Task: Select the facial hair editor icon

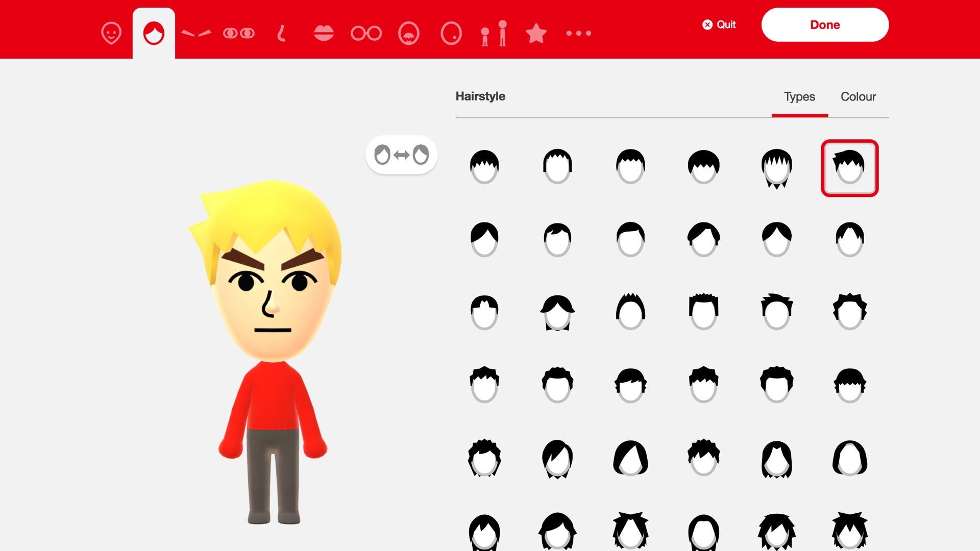Action: pyautogui.click(x=408, y=33)
